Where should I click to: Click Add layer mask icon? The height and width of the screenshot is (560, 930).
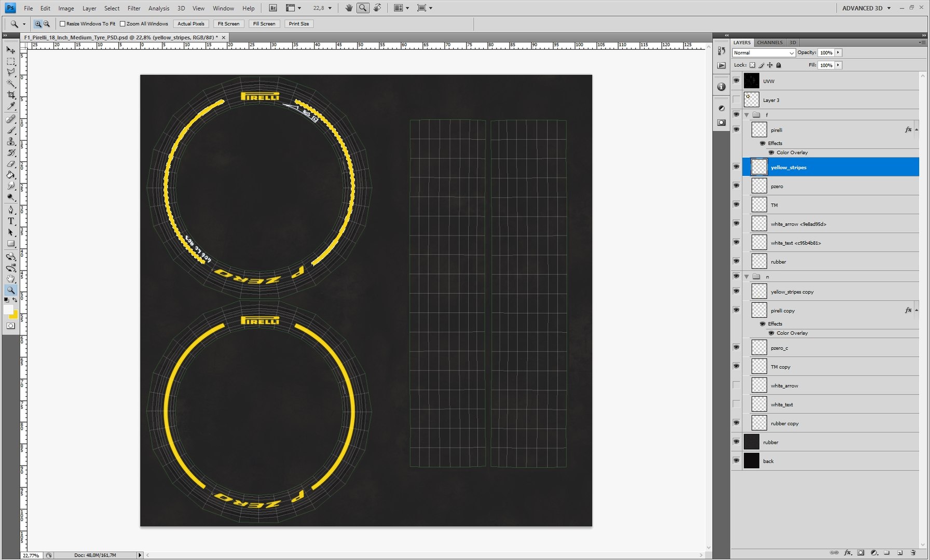pyautogui.click(x=861, y=553)
